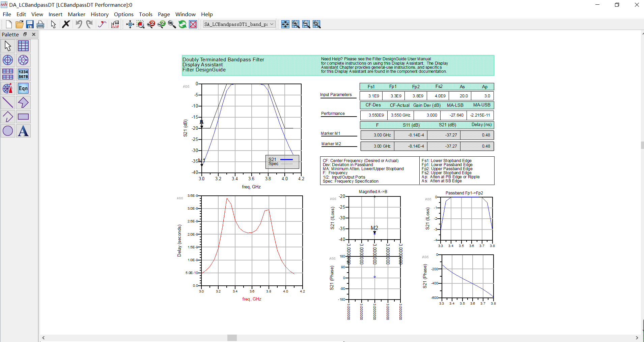Insert a stacked plot from palette
The image size is (644, 342).
coord(8,74)
